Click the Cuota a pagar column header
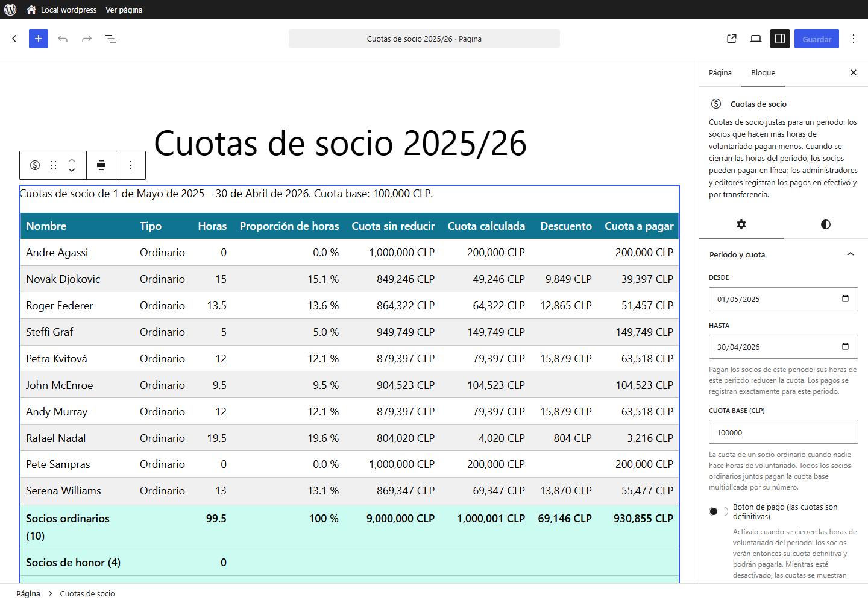 point(639,226)
